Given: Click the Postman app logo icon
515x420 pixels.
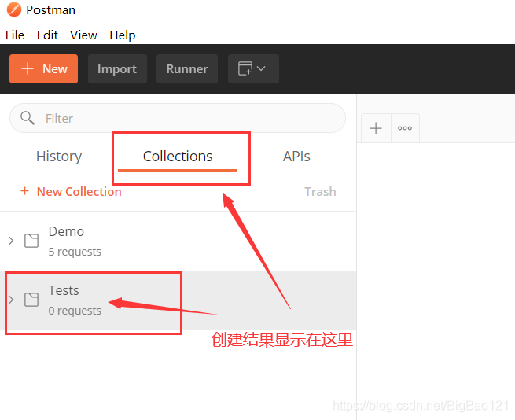Looking at the screenshot, I should click(x=14, y=9).
